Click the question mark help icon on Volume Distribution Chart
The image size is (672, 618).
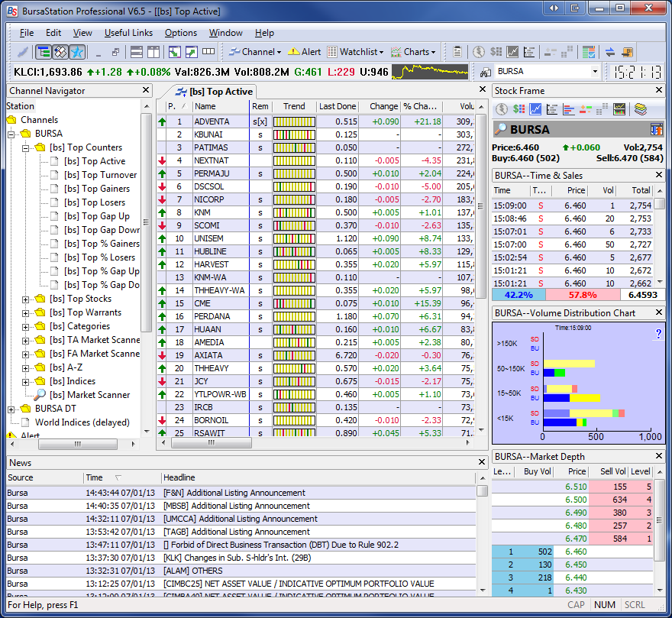coord(658,333)
